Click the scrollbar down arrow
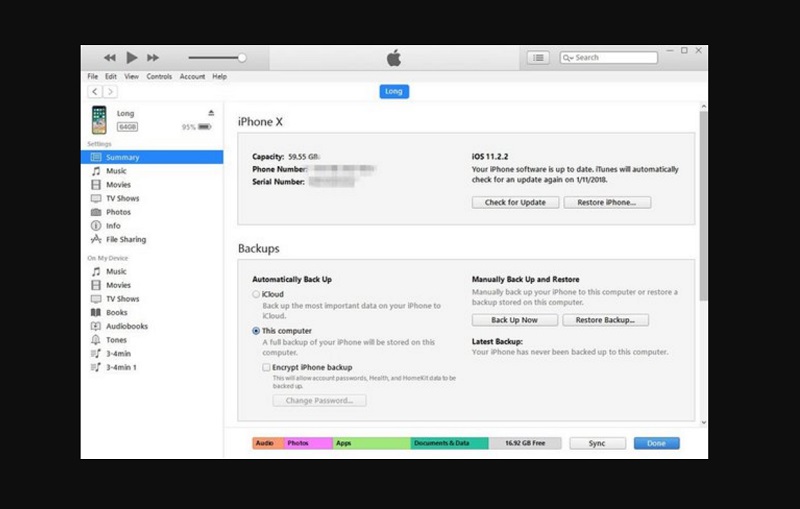The image size is (800, 509). click(704, 422)
